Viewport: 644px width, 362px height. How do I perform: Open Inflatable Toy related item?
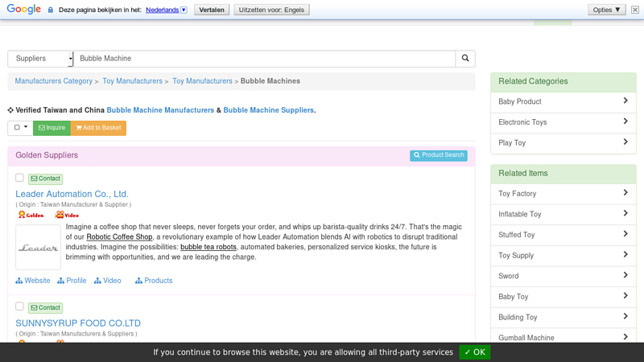click(x=563, y=215)
